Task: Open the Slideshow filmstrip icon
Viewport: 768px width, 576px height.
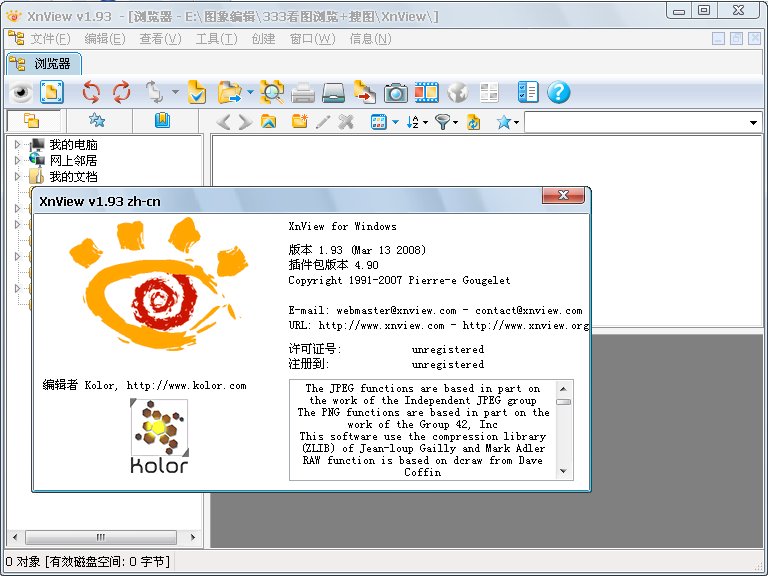Action: tap(427, 92)
